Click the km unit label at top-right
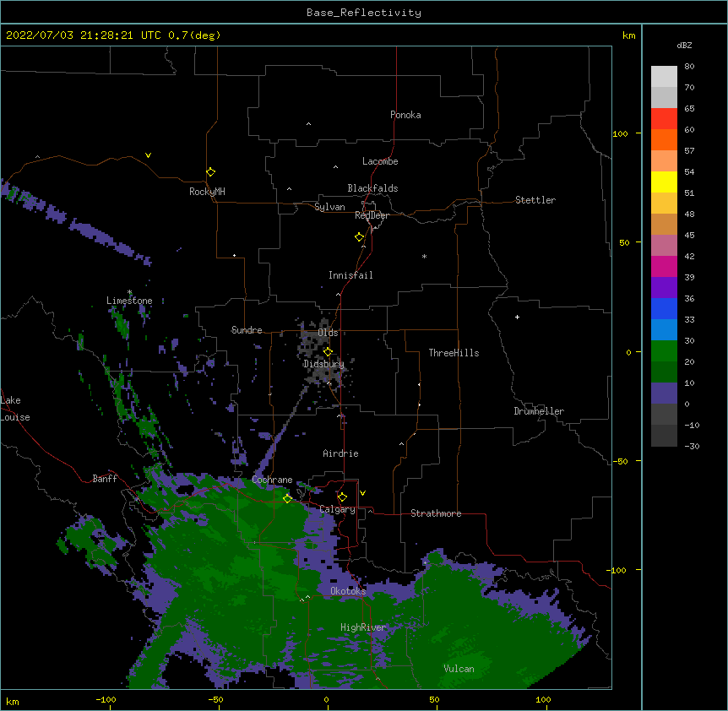Viewport: 728px width, 711px height. (628, 35)
